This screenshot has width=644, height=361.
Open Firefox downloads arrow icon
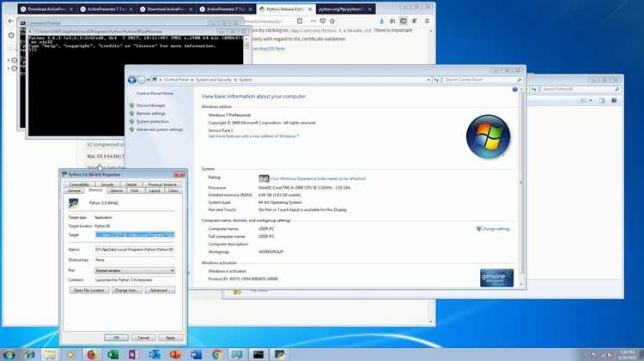(x=381, y=21)
